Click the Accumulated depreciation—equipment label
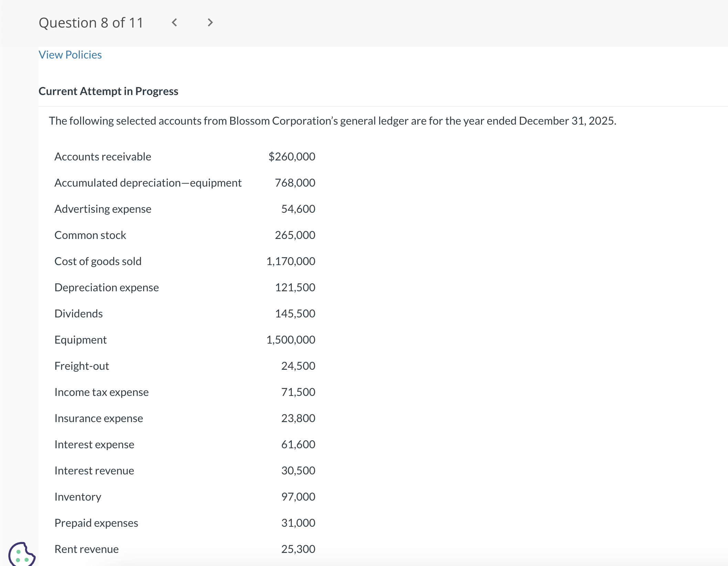This screenshot has height=566, width=728. click(x=148, y=183)
